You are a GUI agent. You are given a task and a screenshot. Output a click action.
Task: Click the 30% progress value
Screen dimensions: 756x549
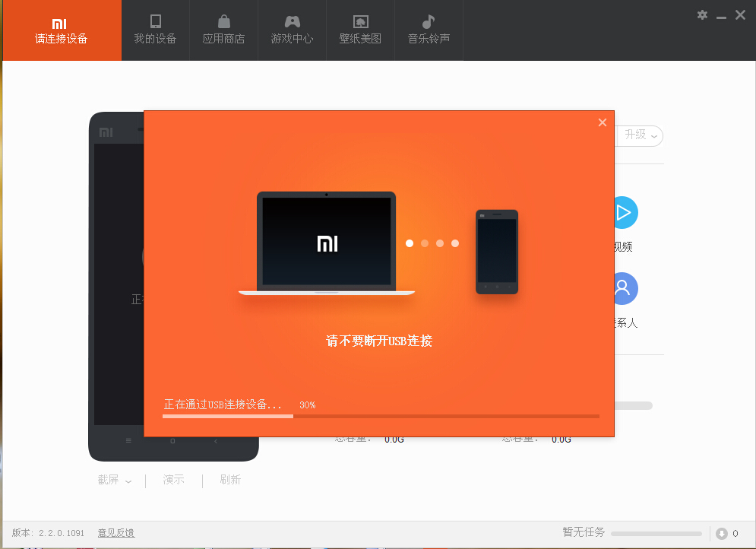[x=307, y=405]
